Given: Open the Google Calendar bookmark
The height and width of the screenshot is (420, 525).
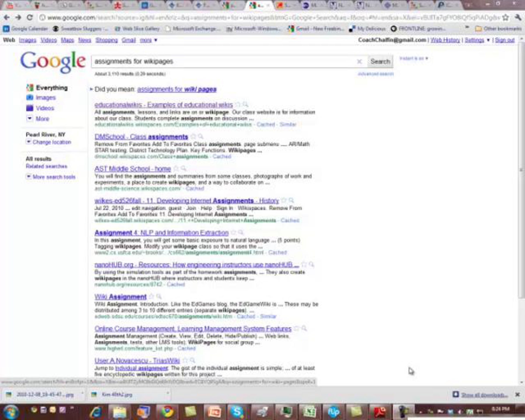Looking at the screenshot, I should point(26,29).
